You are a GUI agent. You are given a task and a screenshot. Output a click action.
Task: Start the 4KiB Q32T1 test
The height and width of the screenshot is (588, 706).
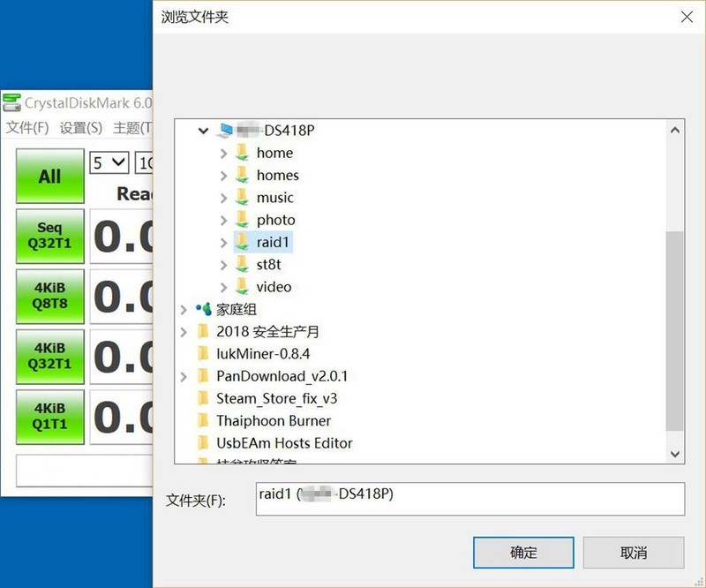[x=49, y=356]
